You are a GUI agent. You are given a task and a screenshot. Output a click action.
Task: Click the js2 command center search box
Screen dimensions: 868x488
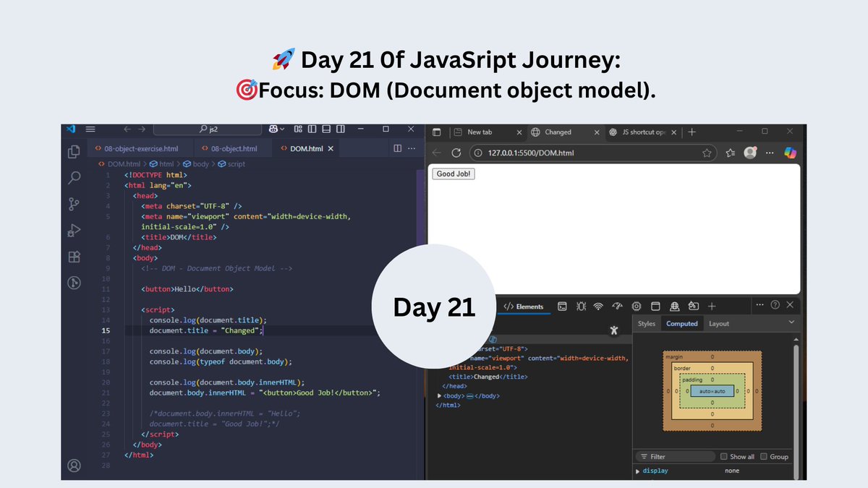click(x=208, y=129)
